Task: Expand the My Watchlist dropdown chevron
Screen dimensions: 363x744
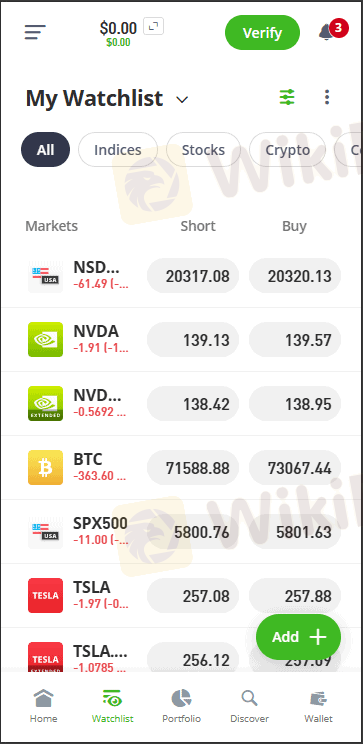Action: tap(182, 100)
